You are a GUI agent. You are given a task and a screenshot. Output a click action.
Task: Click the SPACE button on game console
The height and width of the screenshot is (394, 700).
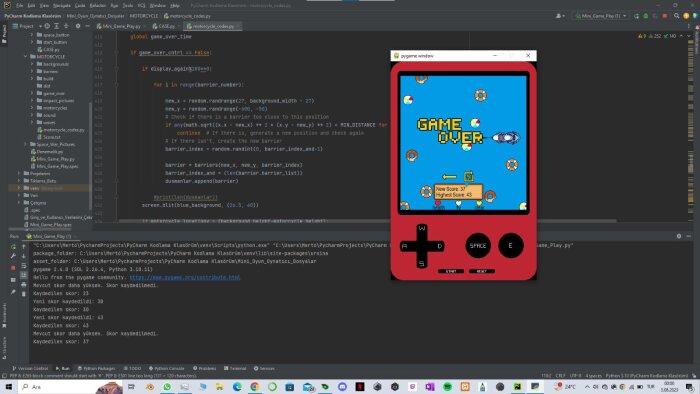pos(478,245)
